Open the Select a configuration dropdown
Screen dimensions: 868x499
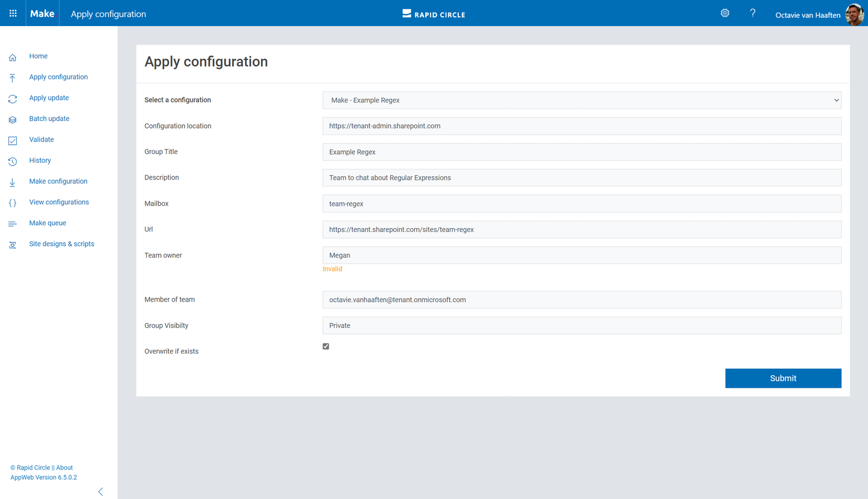pyautogui.click(x=582, y=100)
